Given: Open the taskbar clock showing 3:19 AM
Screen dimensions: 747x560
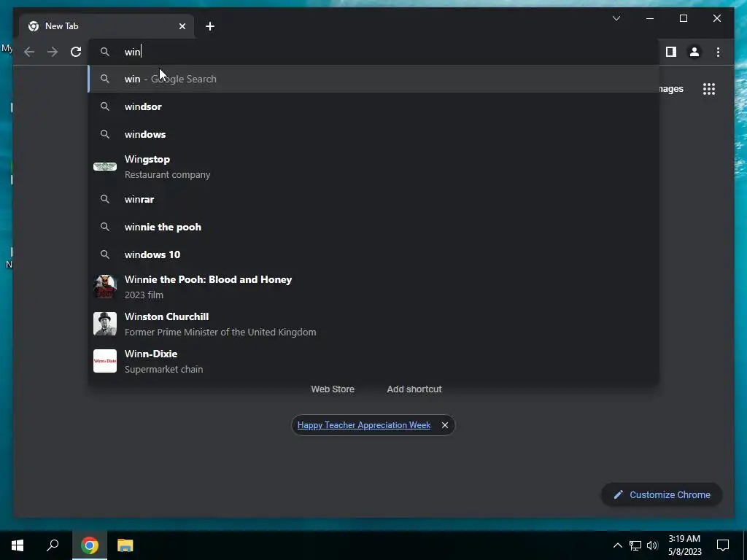Looking at the screenshot, I should pos(684,545).
